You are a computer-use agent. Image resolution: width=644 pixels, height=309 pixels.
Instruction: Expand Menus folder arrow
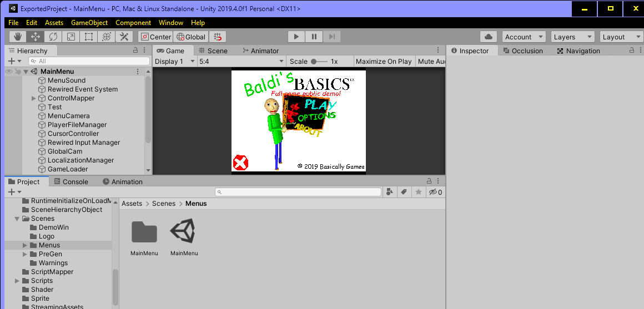[24, 245]
